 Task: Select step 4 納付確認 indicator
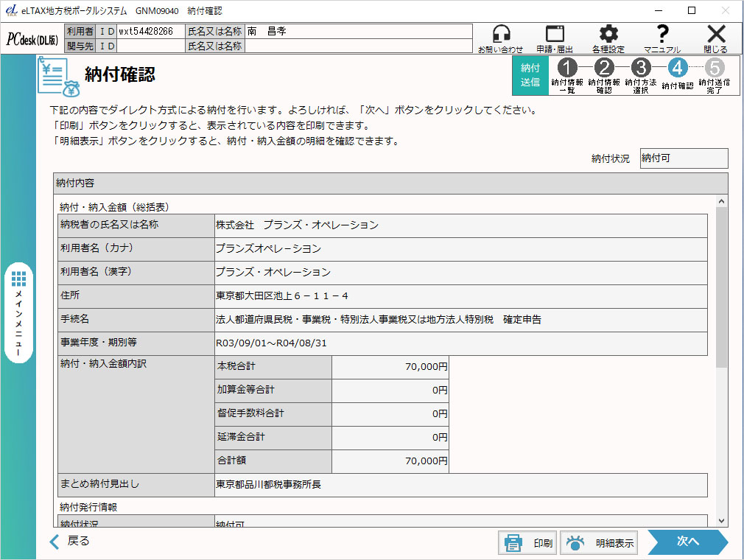[x=678, y=69]
